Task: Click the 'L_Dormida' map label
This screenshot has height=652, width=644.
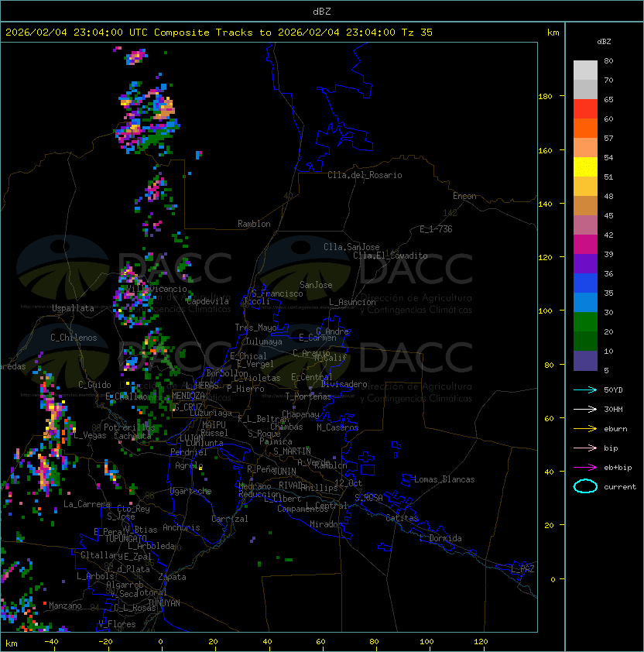Action: [440, 538]
